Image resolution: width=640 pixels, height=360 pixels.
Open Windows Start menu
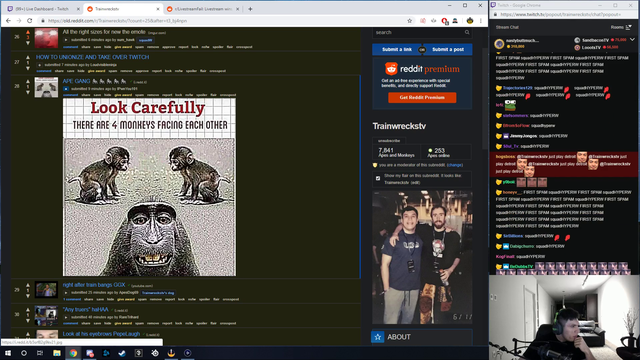click(8, 353)
